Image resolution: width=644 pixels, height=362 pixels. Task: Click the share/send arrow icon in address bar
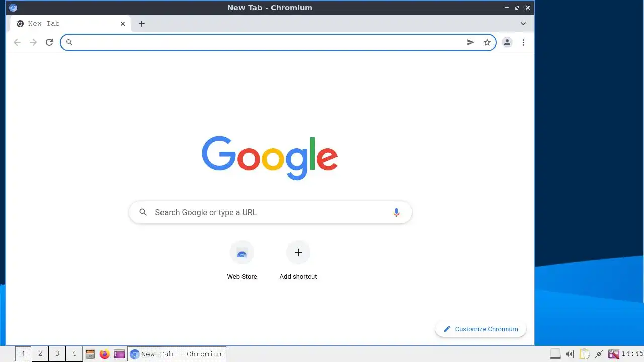[x=471, y=42]
